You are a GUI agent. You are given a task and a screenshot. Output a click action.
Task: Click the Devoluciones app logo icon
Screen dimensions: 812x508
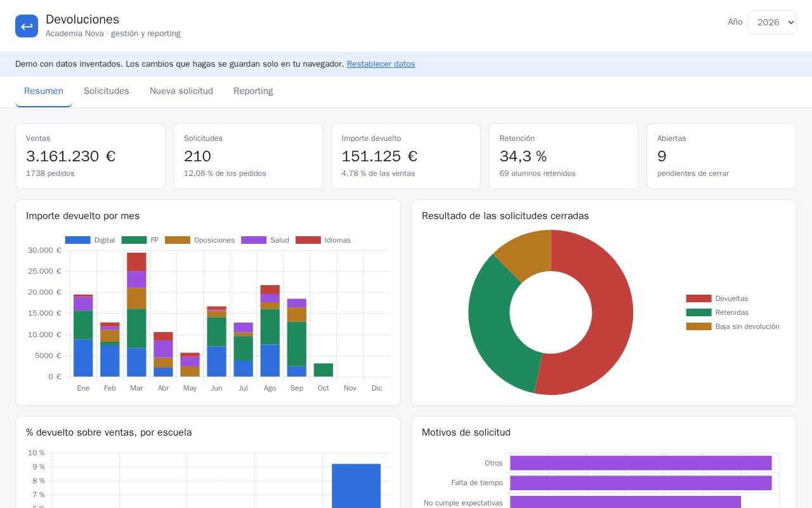pyautogui.click(x=27, y=26)
